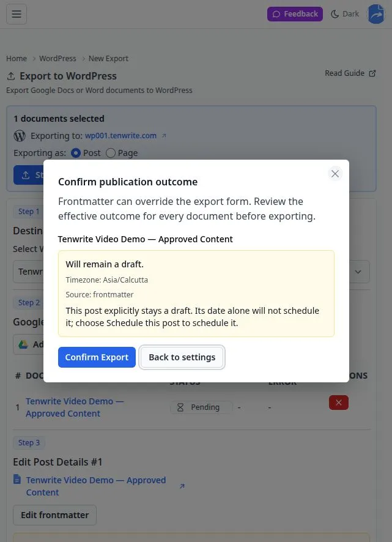Open the hamburger menu
The width and height of the screenshot is (392, 542).
[x=17, y=14]
